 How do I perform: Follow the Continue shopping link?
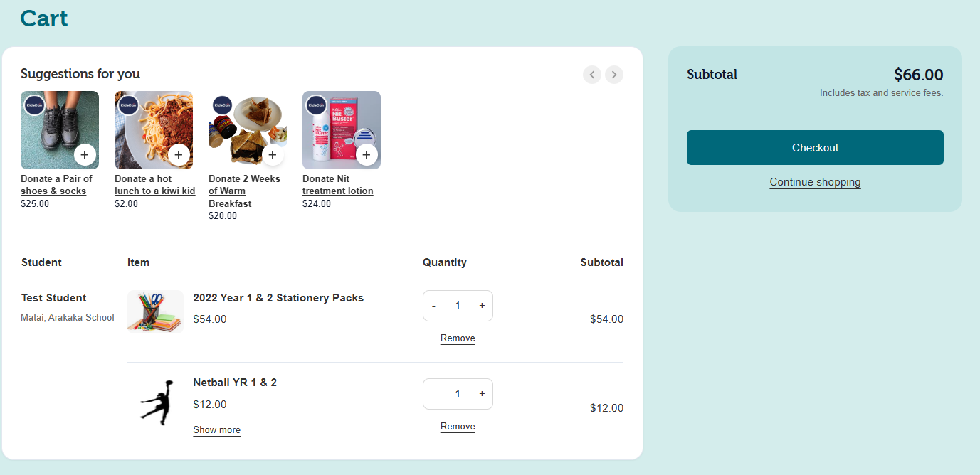(x=815, y=182)
